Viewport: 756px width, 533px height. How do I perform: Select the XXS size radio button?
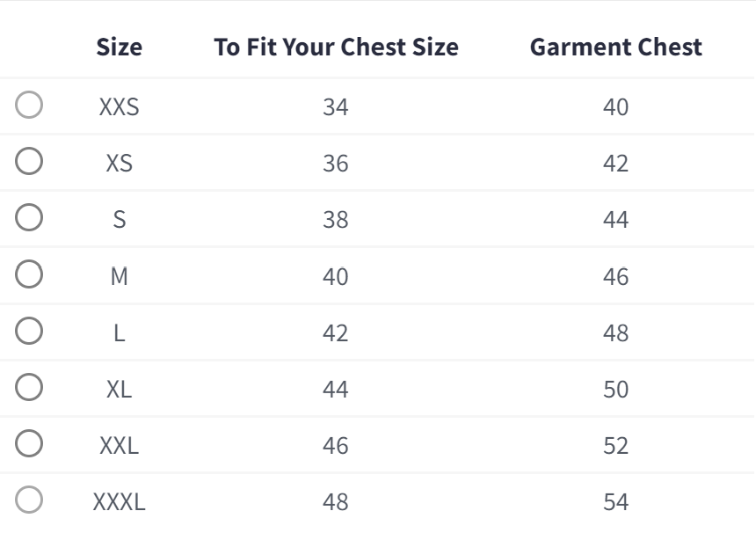pyautogui.click(x=29, y=106)
